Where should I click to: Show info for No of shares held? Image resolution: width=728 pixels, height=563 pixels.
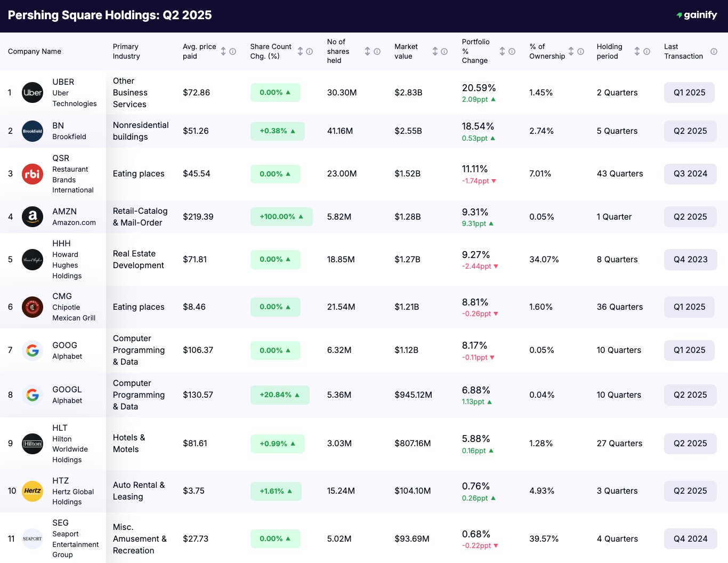[377, 52]
